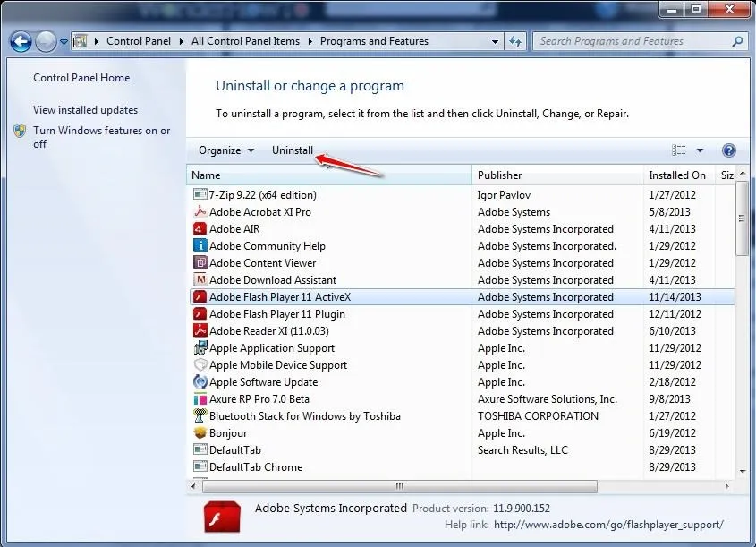This screenshot has width=756, height=547.
Task: Click the Search Results, LLC publisher cell
Action: point(522,450)
